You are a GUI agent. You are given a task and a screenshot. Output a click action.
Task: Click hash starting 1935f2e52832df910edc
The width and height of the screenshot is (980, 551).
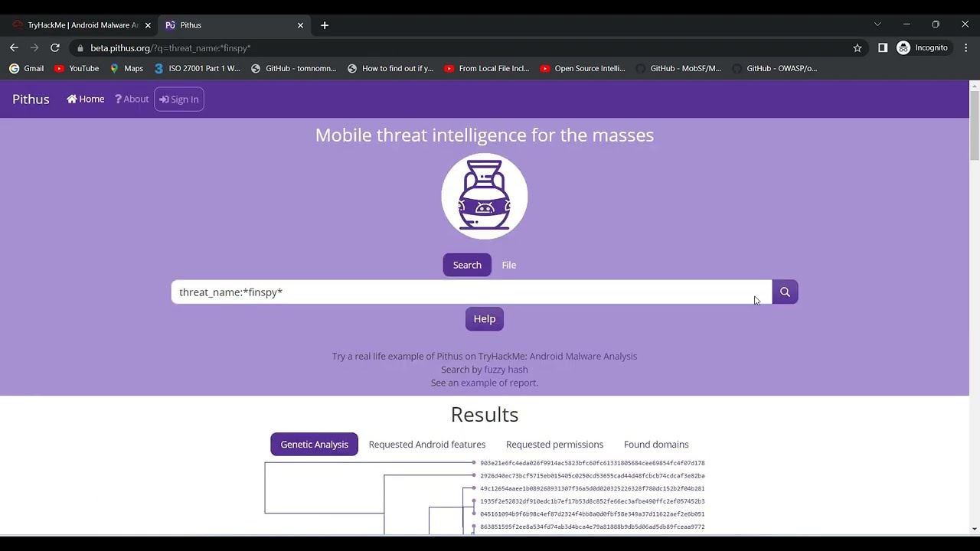coord(593,501)
